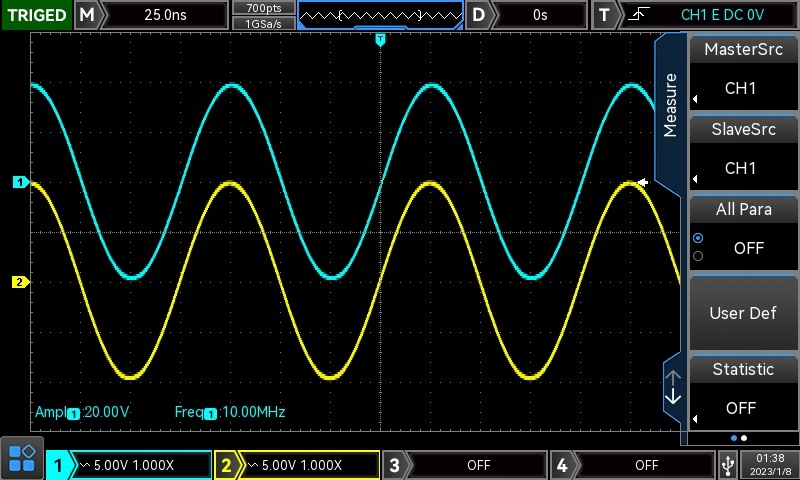Click the 01:38 clock display
The width and height of the screenshot is (800, 480).
click(x=770, y=458)
